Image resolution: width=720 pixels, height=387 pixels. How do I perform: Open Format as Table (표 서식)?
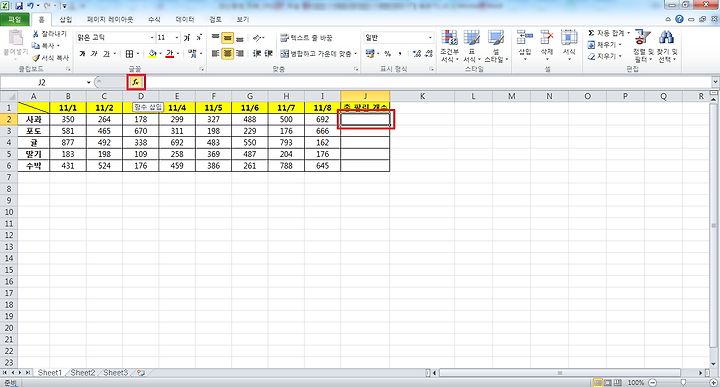coord(471,46)
